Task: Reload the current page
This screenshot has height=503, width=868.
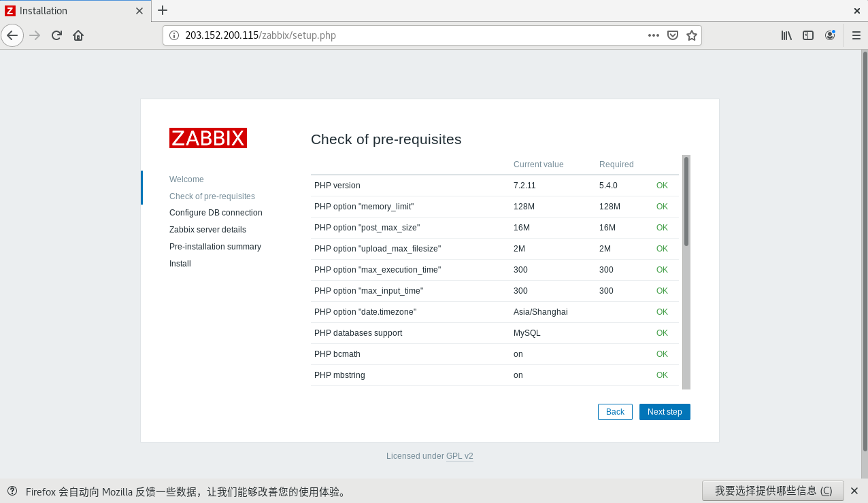Action: pyautogui.click(x=57, y=35)
